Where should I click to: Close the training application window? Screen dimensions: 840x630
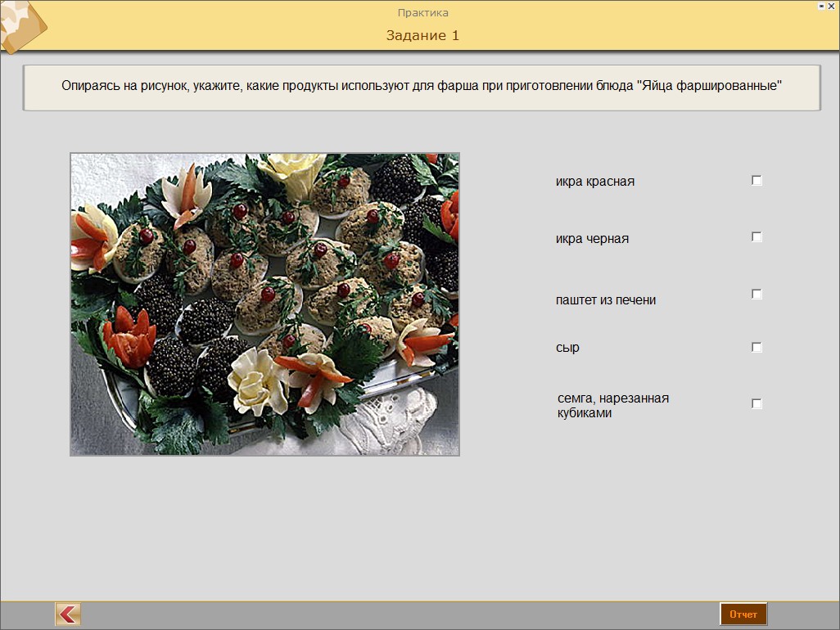(x=832, y=5)
